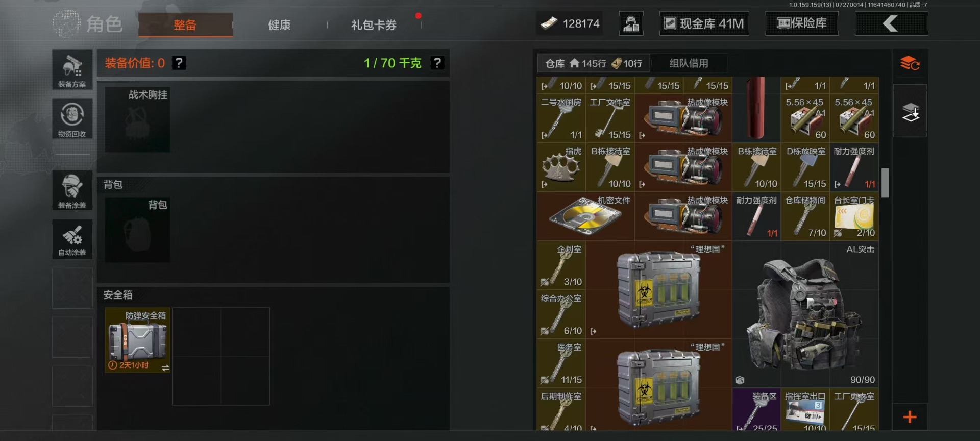The width and height of the screenshot is (980, 441).
Task: Click the warehouse vertical scrollbar handle
Action: point(885,183)
